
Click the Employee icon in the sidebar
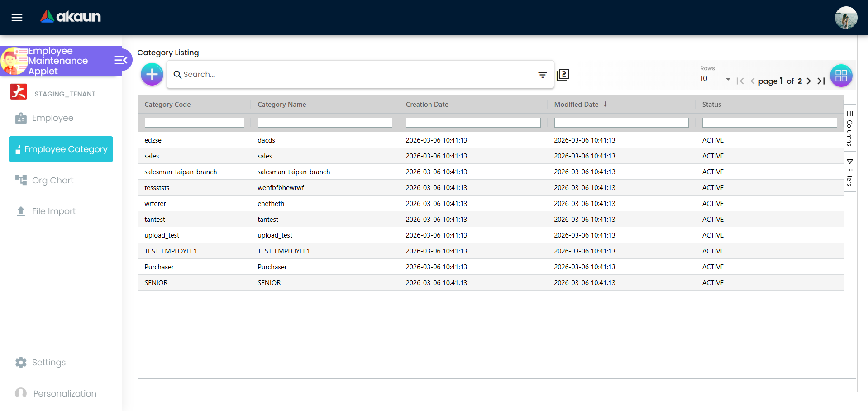(21, 118)
